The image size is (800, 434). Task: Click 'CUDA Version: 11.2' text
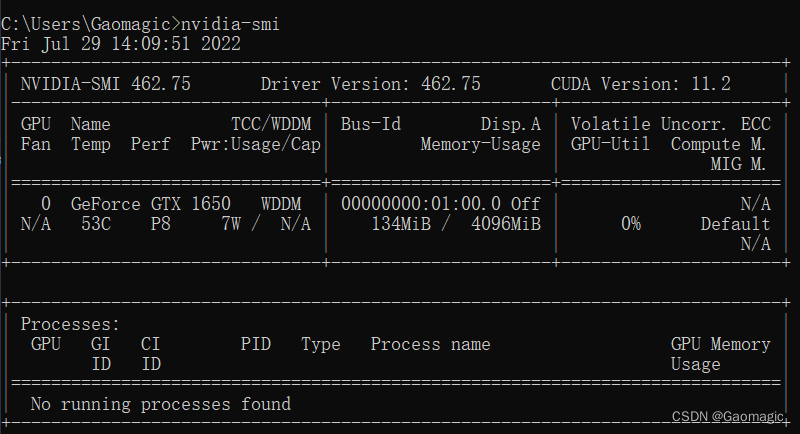[640, 84]
